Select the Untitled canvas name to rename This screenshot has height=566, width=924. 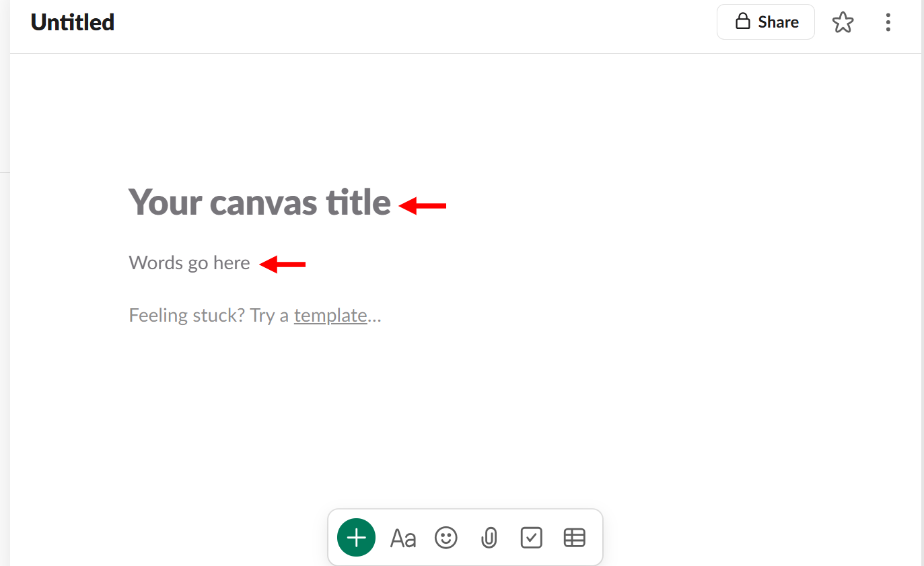tap(72, 22)
